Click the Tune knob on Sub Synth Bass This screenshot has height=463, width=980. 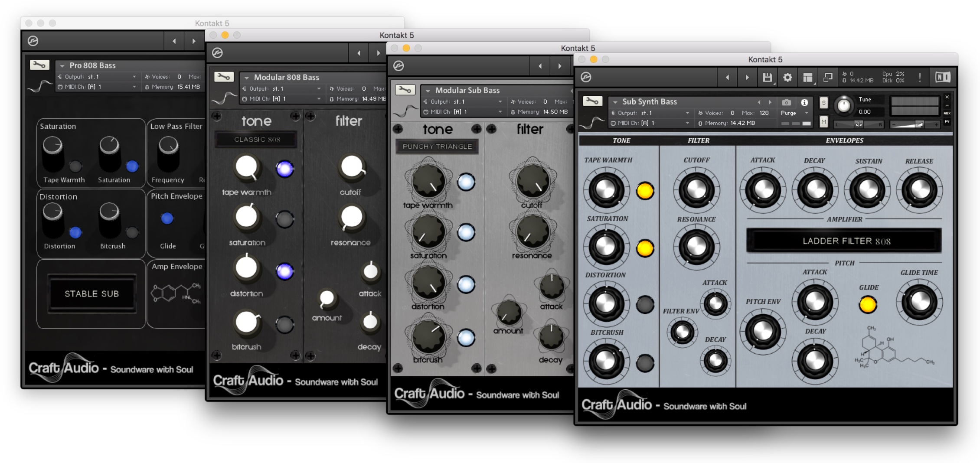[x=844, y=105]
